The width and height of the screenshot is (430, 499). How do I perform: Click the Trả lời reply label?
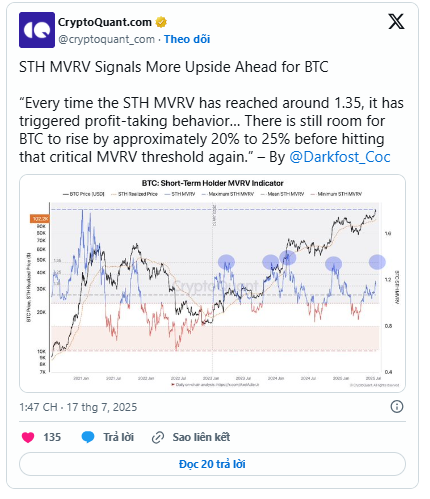coord(119,437)
